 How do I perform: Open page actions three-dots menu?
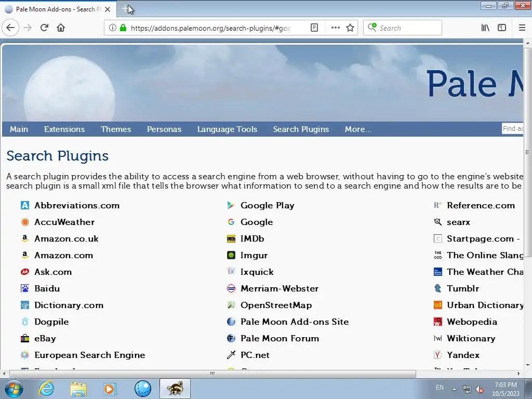click(x=335, y=28)
